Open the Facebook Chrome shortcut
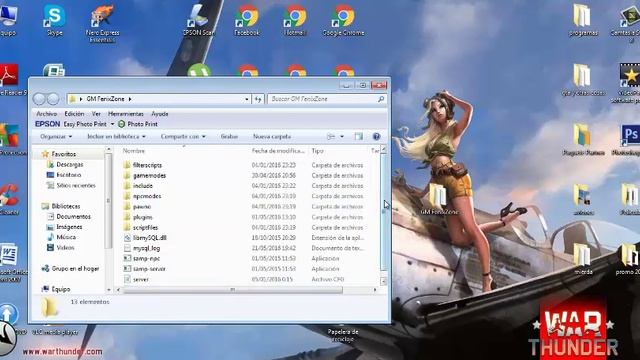Screen dimensions: 640x360 tap(247, 20)
